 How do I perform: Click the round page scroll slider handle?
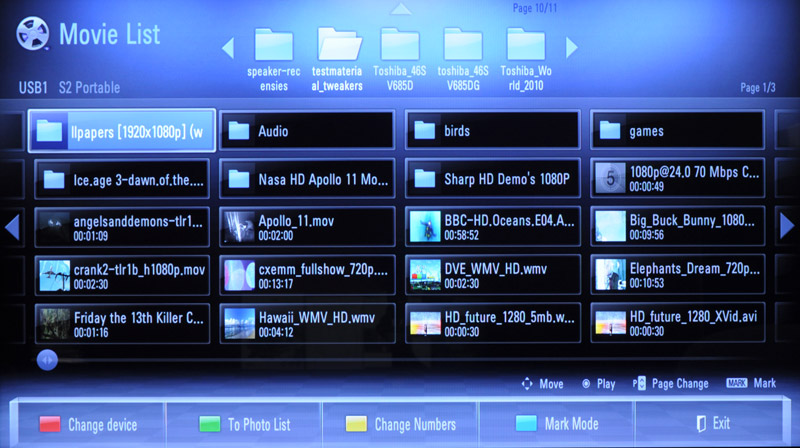[47, 360]
